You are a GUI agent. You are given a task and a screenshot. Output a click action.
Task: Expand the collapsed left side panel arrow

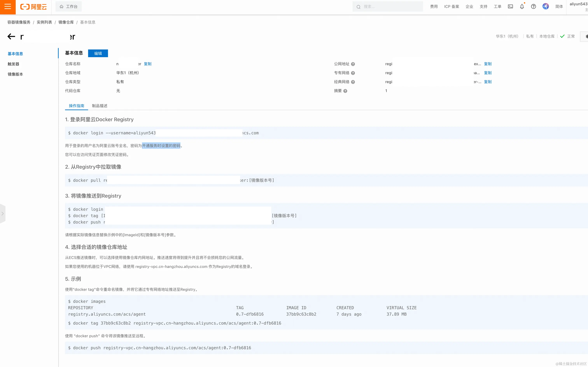[x=3, y=214]
